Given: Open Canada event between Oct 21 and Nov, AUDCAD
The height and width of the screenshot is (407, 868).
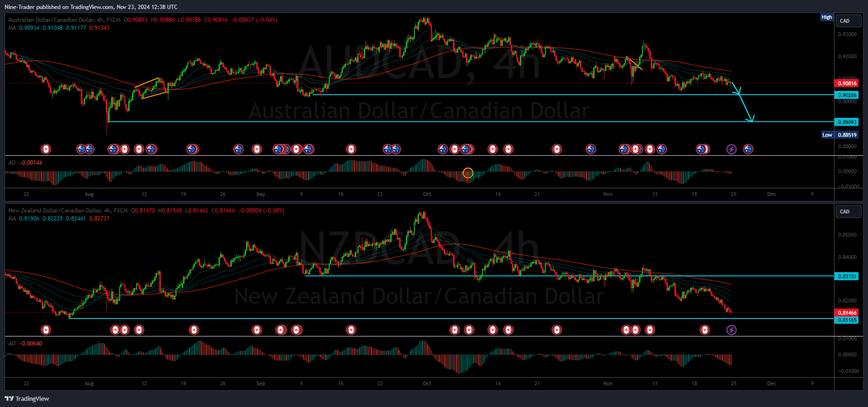Looking at the screenshot, I should (x=557, y=149).
